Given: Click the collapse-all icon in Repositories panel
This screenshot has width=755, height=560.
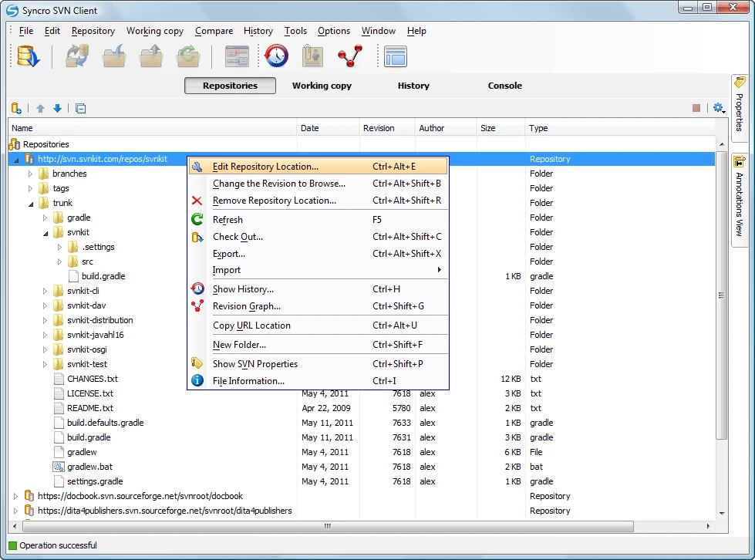Looking at the screenshot, I should [x=80, y=108].
